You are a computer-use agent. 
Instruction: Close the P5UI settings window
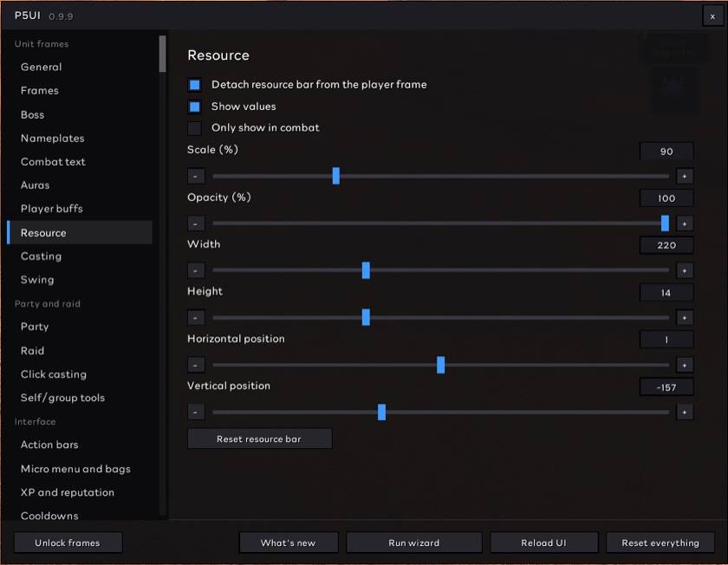coord(712,16)
